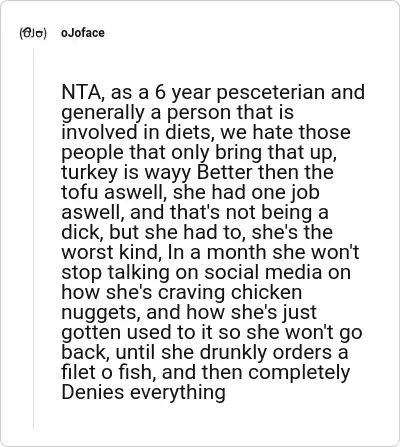Image resolution: width=400 pixels, height=447 pixels.
Task: Collapse the comment via vertical thread line
Action: (x=33, y=239)
